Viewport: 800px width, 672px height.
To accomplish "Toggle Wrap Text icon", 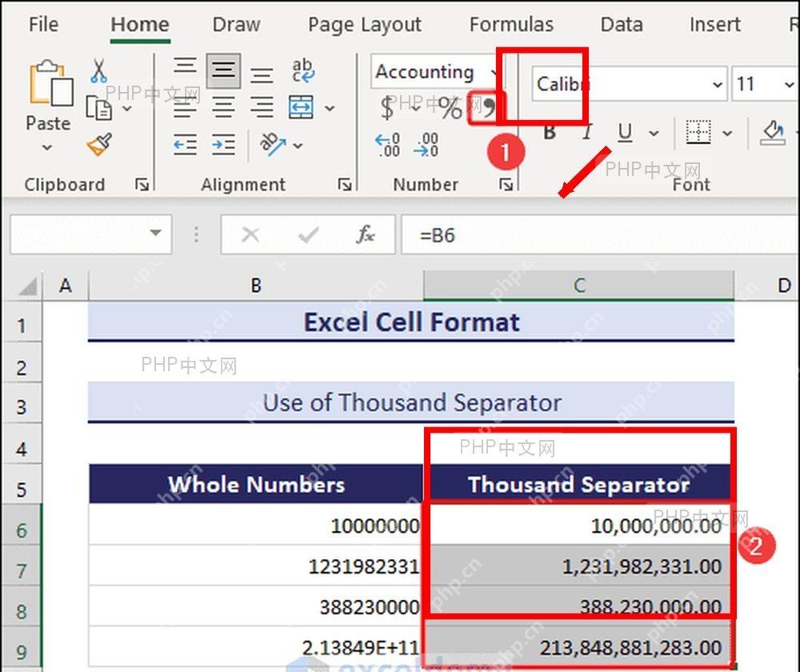I will 302,70.
